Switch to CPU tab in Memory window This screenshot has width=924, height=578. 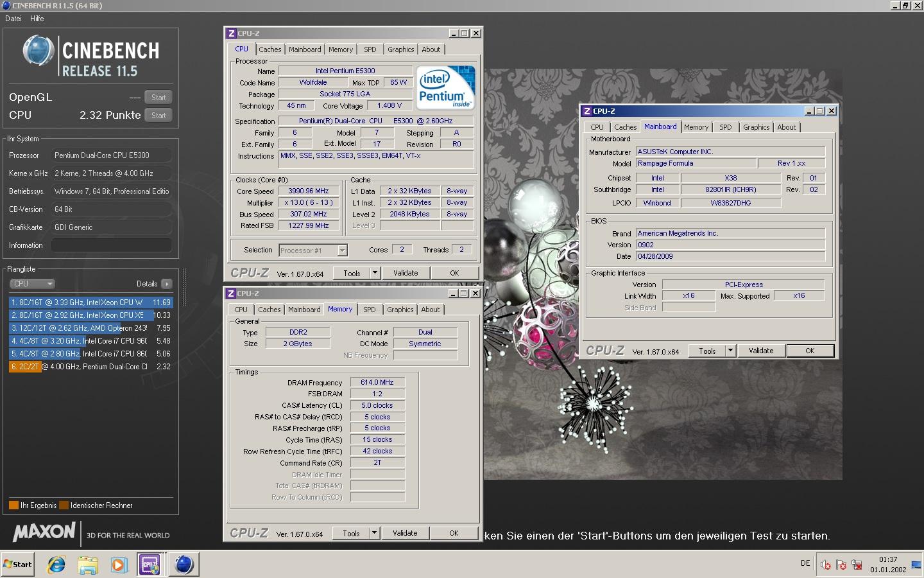[x=241, y=310]
